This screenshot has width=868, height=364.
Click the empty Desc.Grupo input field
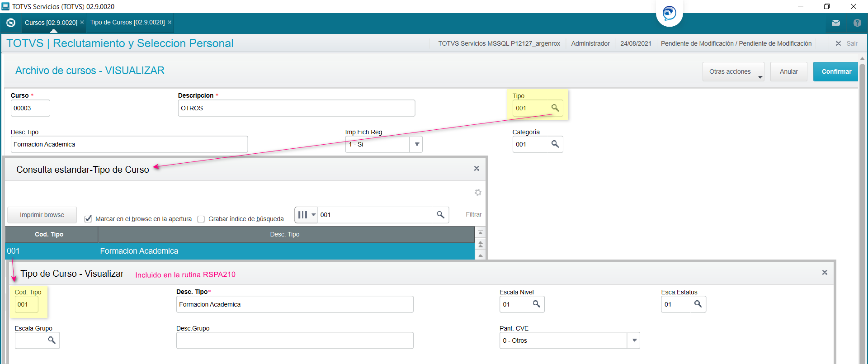point(295,340)
